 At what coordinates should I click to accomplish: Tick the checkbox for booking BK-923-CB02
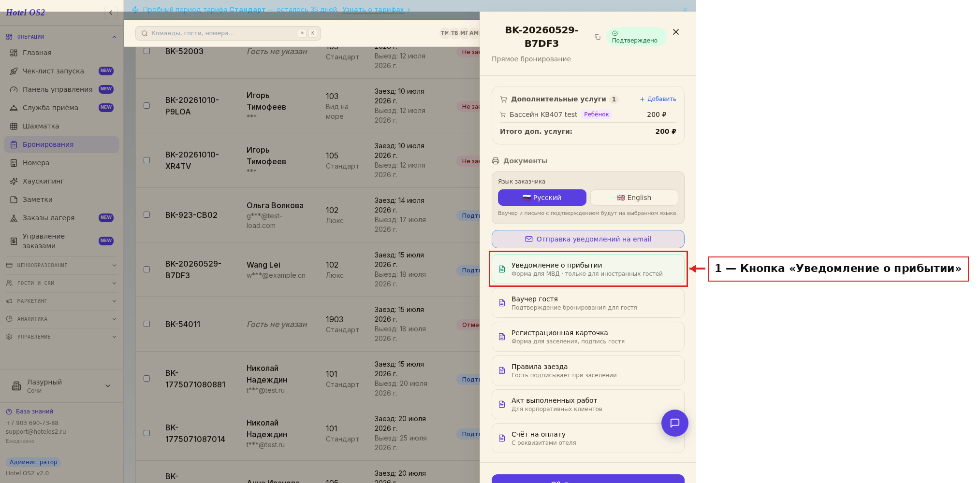(x=146, y=214)
